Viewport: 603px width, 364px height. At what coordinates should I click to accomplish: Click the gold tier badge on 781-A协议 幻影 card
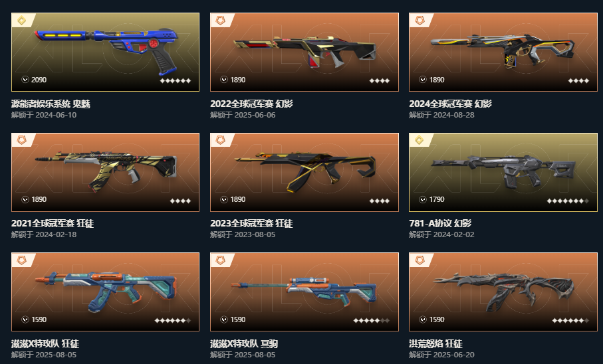coord(420,140)
